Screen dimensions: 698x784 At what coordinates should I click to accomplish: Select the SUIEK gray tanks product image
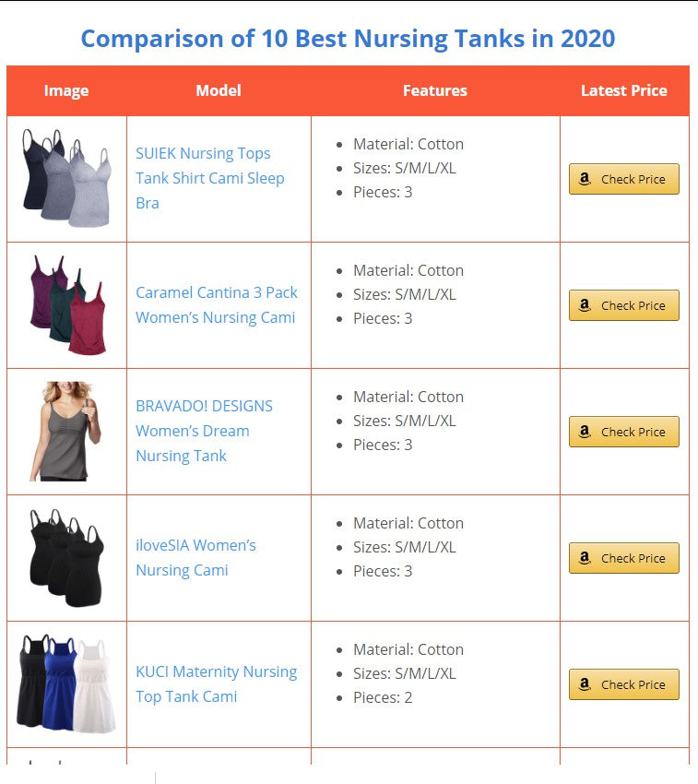coord(66,178)
